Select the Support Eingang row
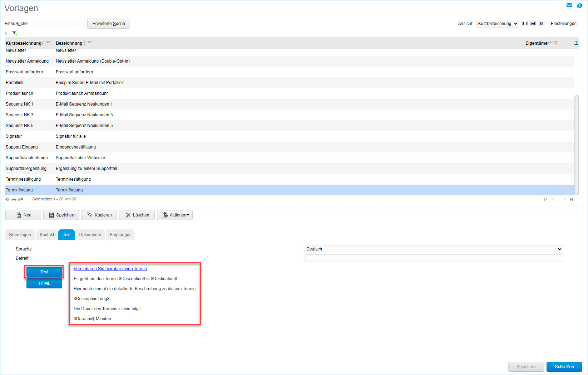Viewport: 588px width, 375px height. (290, 147)
